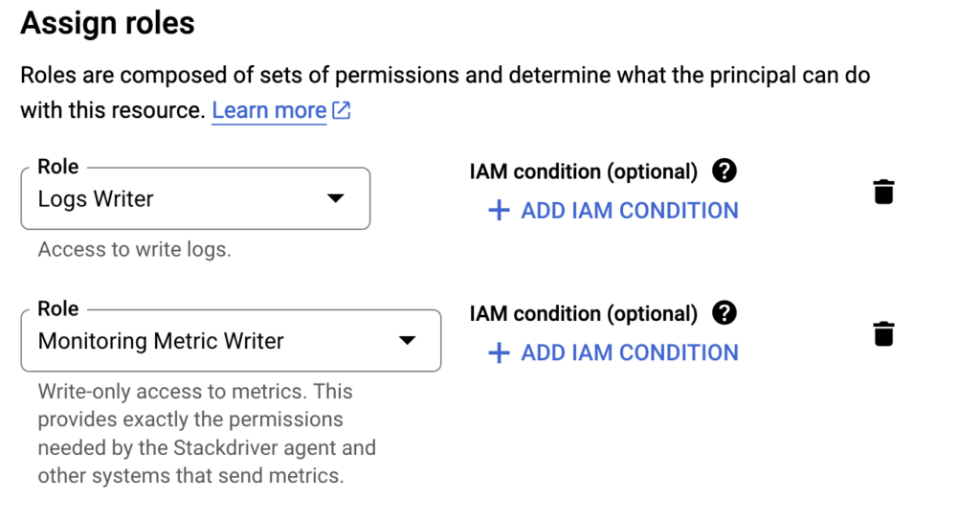Expand the Logs Writer dropdown arrow
The width and height of the screenshot is (980, 523).
(335, 198)
